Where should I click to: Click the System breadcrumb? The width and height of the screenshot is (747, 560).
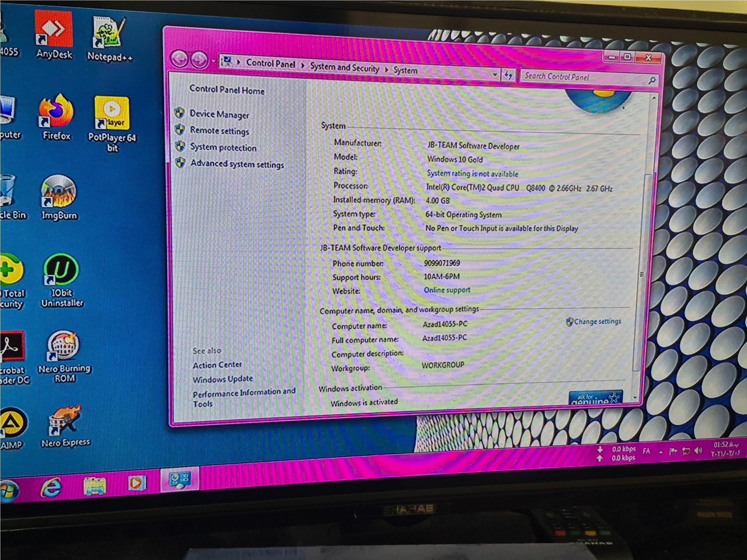coord(405,71)
